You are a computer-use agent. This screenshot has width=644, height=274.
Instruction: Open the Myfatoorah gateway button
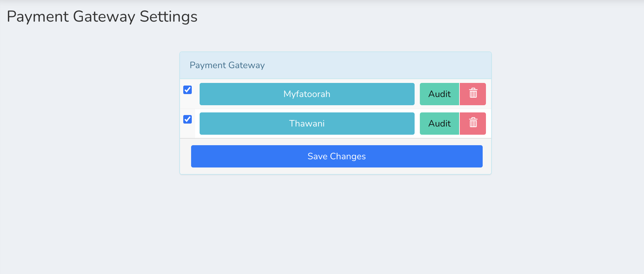tap(307, 94)
